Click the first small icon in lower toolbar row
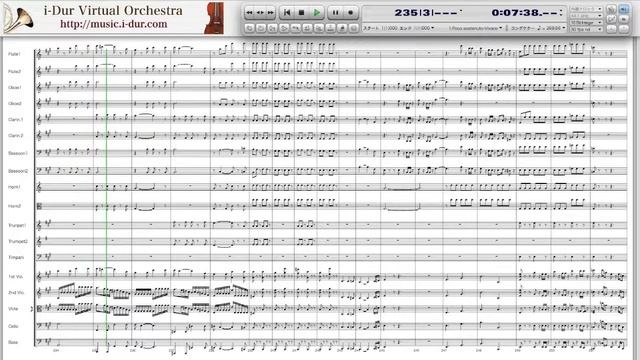 pos(249,28)
